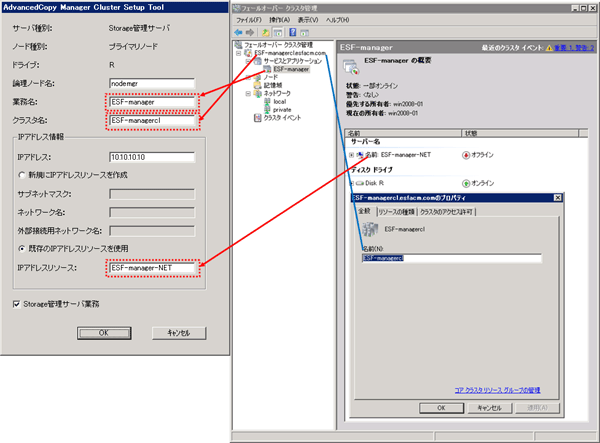
Task: Open help via the blue question mark icon
Action: pos(292,32)
